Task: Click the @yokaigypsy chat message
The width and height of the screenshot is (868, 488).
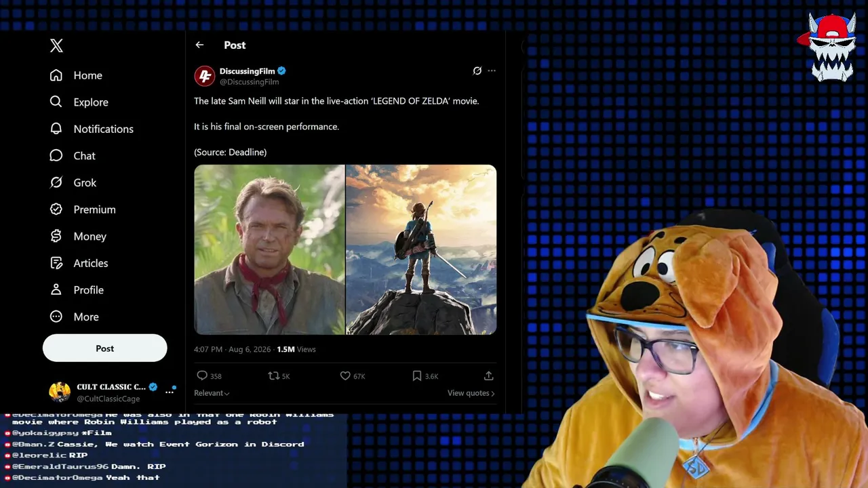Action: [58, 432]
